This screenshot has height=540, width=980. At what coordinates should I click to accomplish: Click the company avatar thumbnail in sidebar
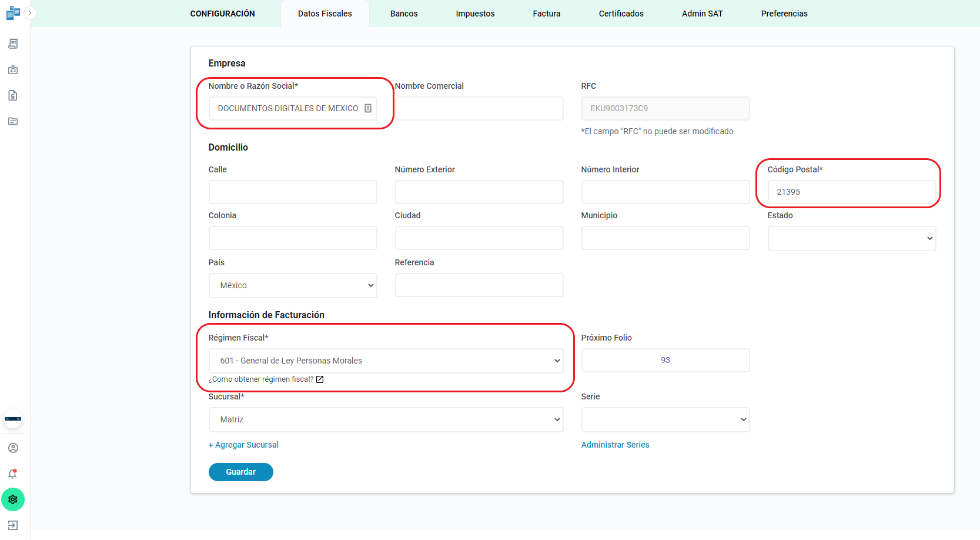13,419
